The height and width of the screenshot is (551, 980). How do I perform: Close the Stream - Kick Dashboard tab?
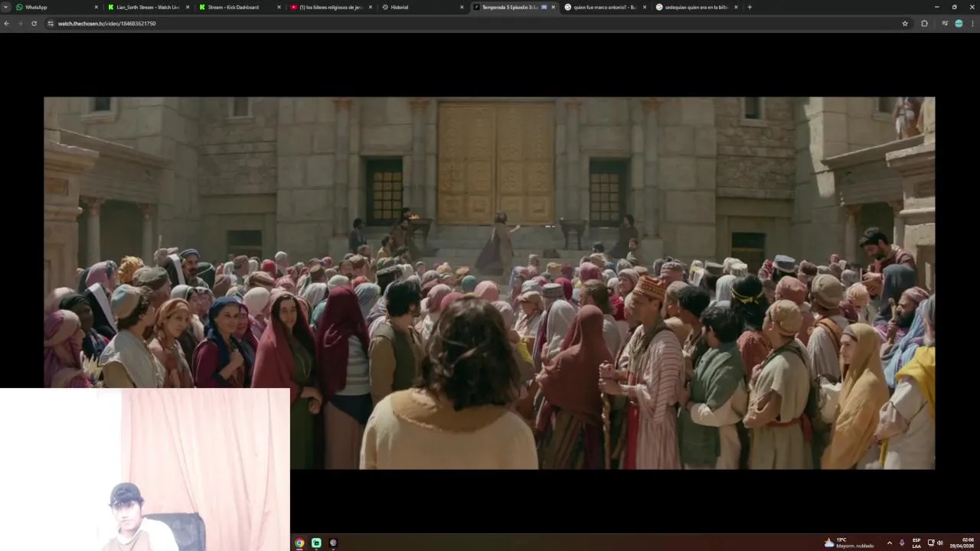[279, 7]
